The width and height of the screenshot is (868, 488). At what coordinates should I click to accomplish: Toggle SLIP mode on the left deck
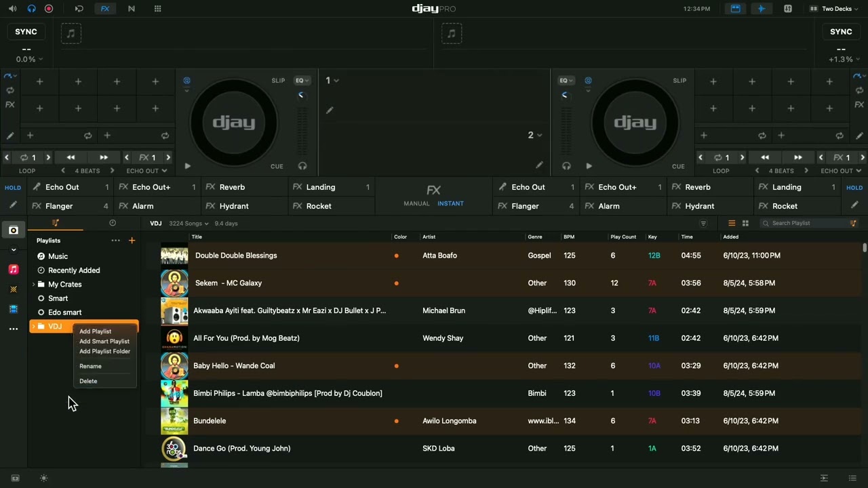click(x=278, y=81)
